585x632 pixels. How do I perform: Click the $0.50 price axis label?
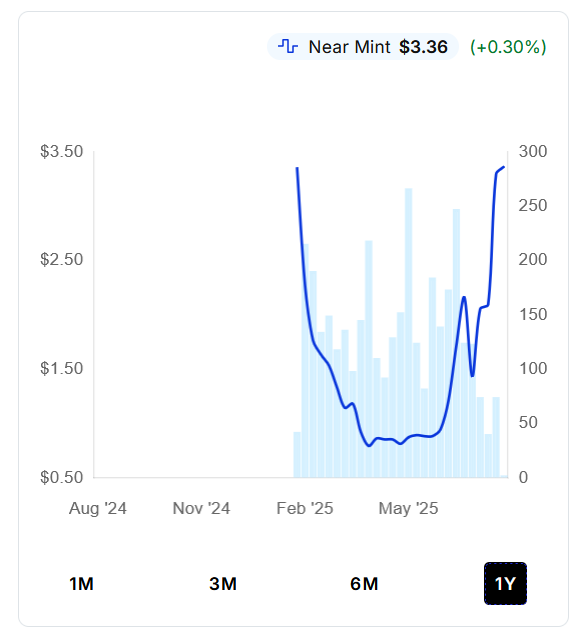coord(61,477)
